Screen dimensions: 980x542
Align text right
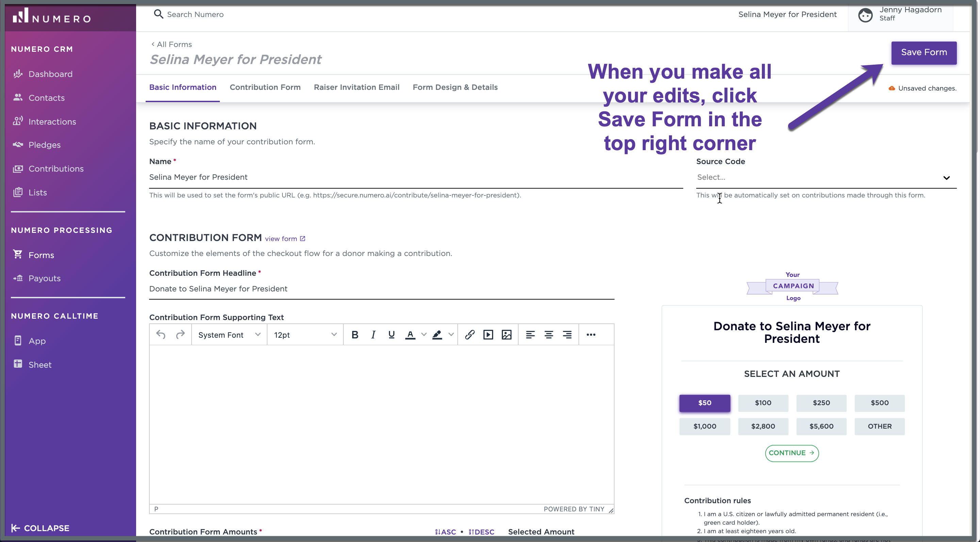click(567, 335)
